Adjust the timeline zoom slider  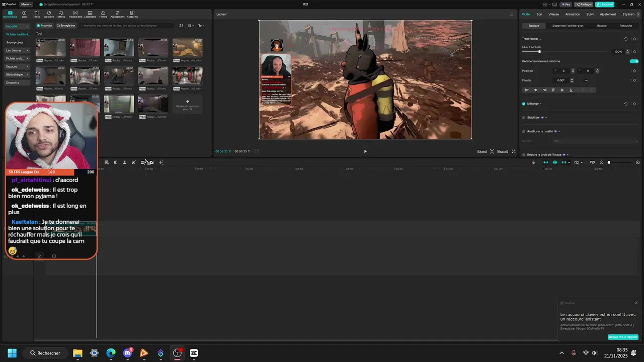pos(609,162)
